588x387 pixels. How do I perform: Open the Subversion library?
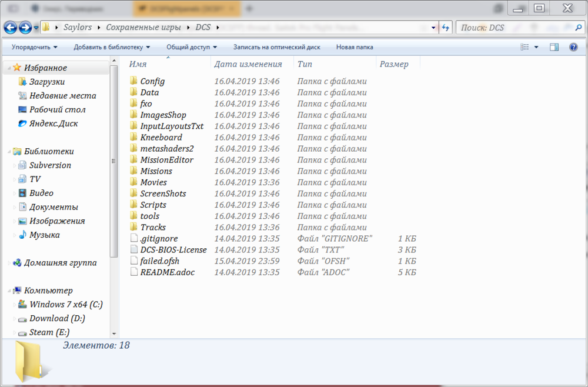coord(45,165)
